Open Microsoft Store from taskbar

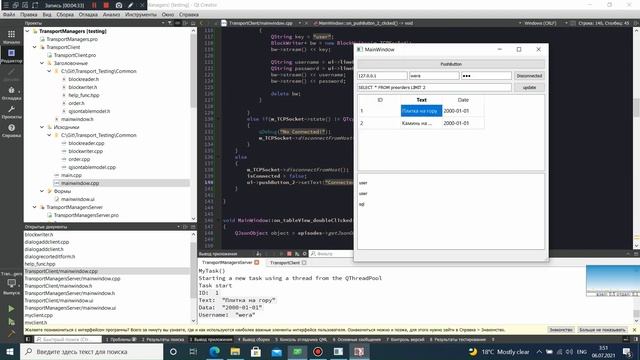click(256, 351)
